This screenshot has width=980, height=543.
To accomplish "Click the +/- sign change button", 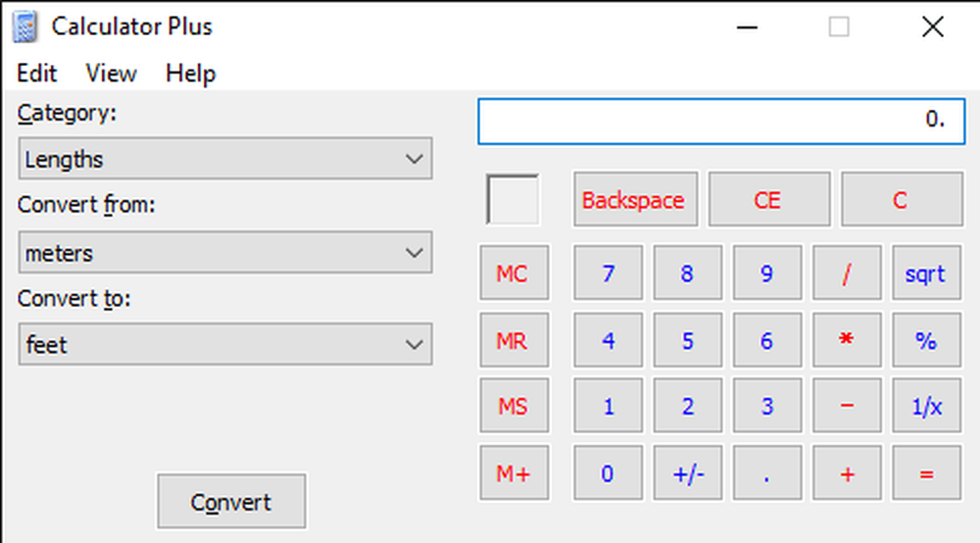I will (688, 473).
